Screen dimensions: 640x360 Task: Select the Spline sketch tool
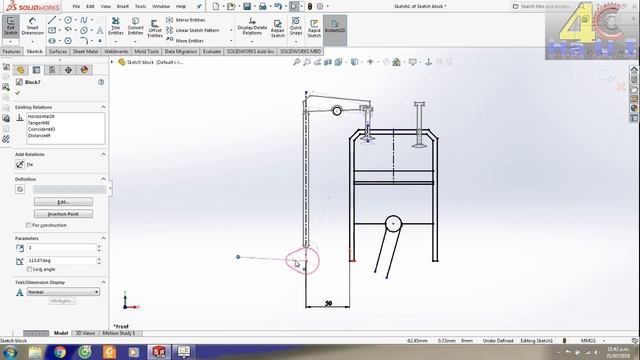click(84, 20)
